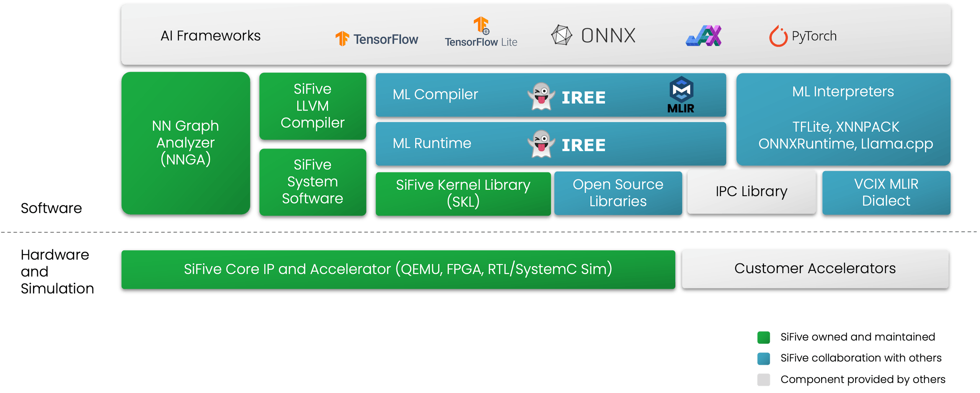This screenshot has width=980, height=393.
Task: Click the ML Interpreters heading
Action: pyautogui.click(x=843, y=92)
